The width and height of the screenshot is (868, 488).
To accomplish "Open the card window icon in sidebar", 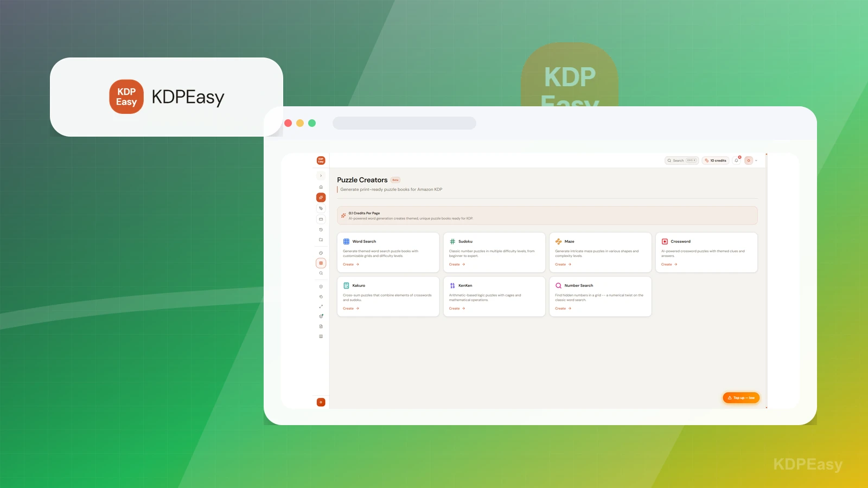I will click(321, 219).
